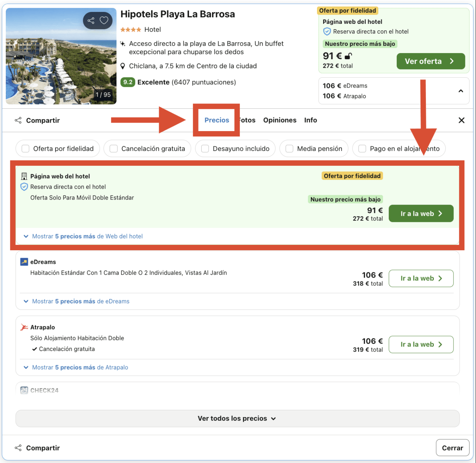Click Ir a la web for hotel website
Image resolution: width=476 pixels, height=463 pixels.
click(x=421, y=213)
